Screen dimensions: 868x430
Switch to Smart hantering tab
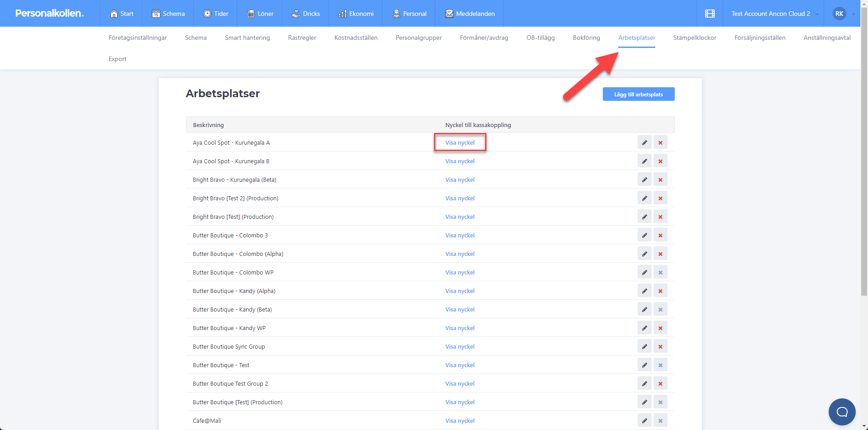[247, 38]
